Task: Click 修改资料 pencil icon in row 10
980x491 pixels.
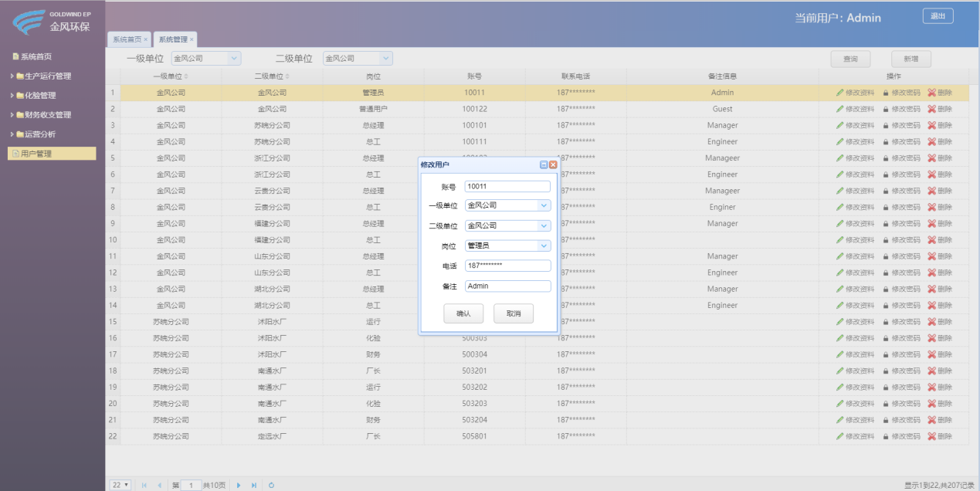Action: pos(840,240)
